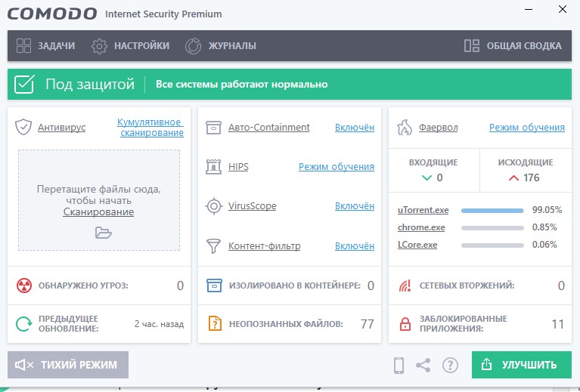Open the VirusScope link
This screenshot has width=580, height=392.
(x=252, y=205)
